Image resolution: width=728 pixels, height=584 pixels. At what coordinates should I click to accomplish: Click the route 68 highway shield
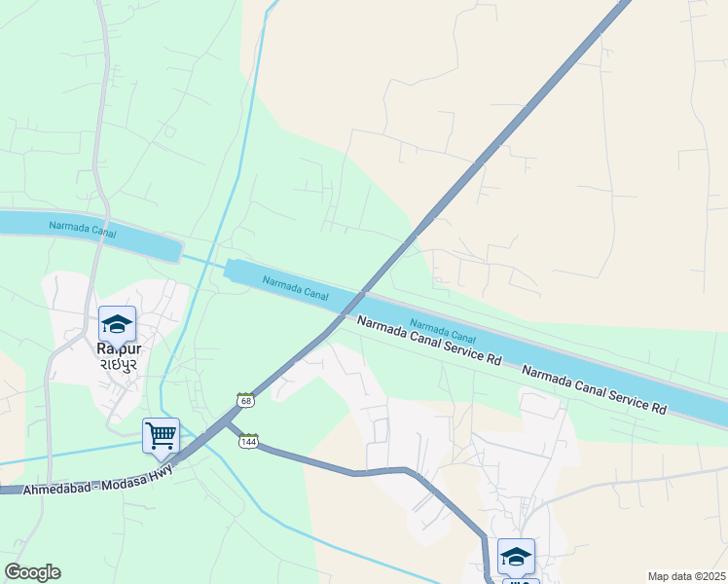(245, 400)
